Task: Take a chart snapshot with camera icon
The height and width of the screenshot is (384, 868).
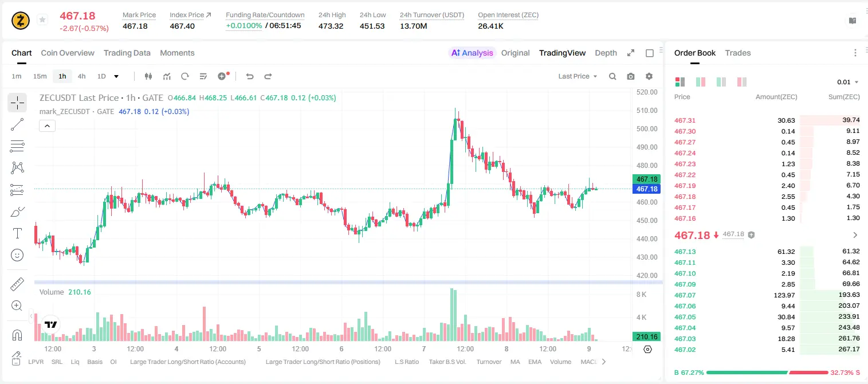Action: [631, 76]
